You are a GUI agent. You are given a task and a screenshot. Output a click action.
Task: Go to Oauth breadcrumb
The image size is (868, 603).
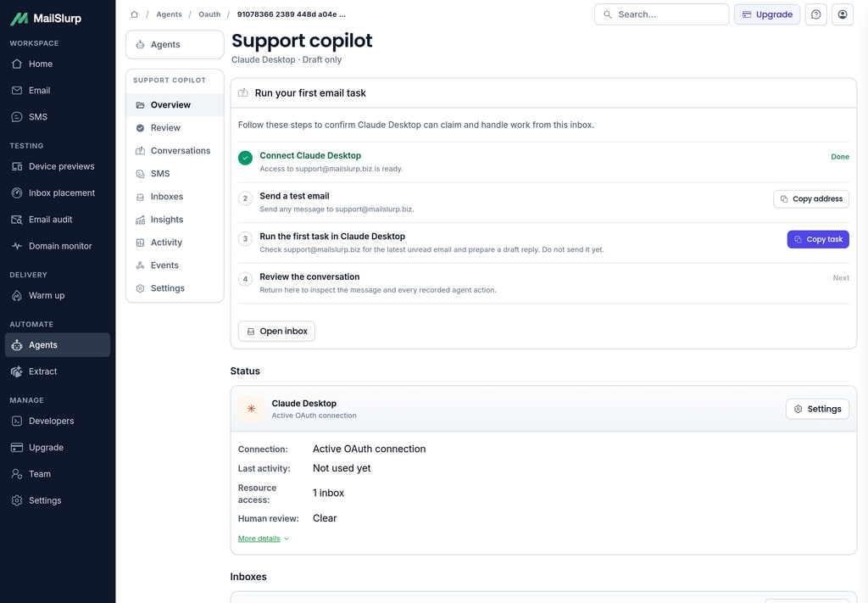click(209, 14)
